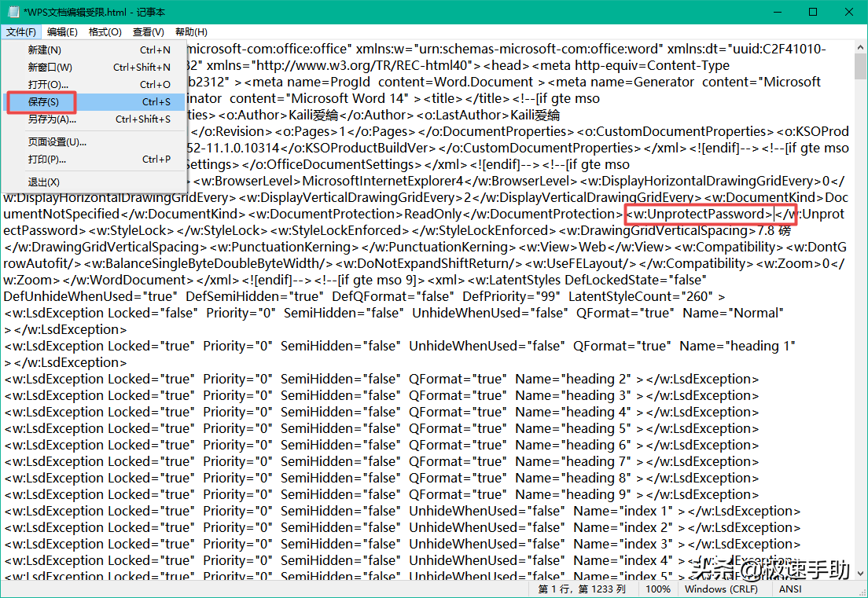Viewport: 868px width, 598px height.
Task: Choose 打印(P)... menu entry
Action: (47, 160)
